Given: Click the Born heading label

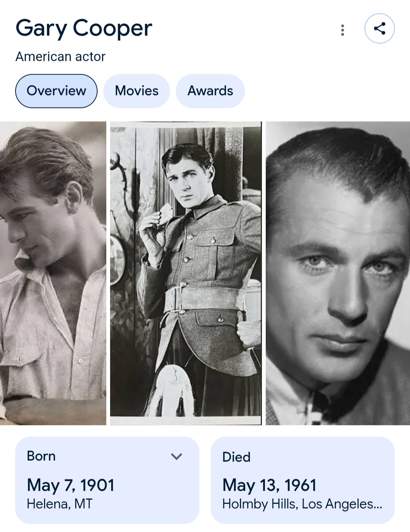Looking at the screenshot, I should click(x=41, y=456).
